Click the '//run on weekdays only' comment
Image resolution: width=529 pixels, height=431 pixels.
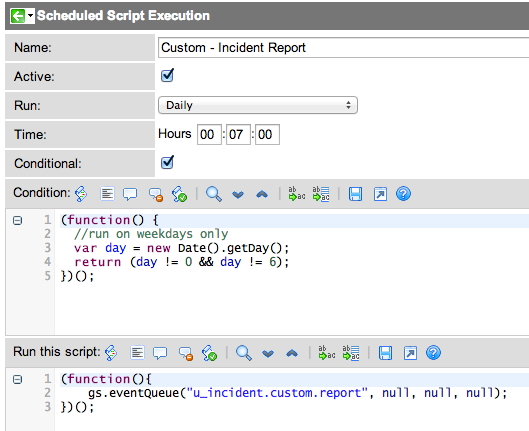[151, 234]
